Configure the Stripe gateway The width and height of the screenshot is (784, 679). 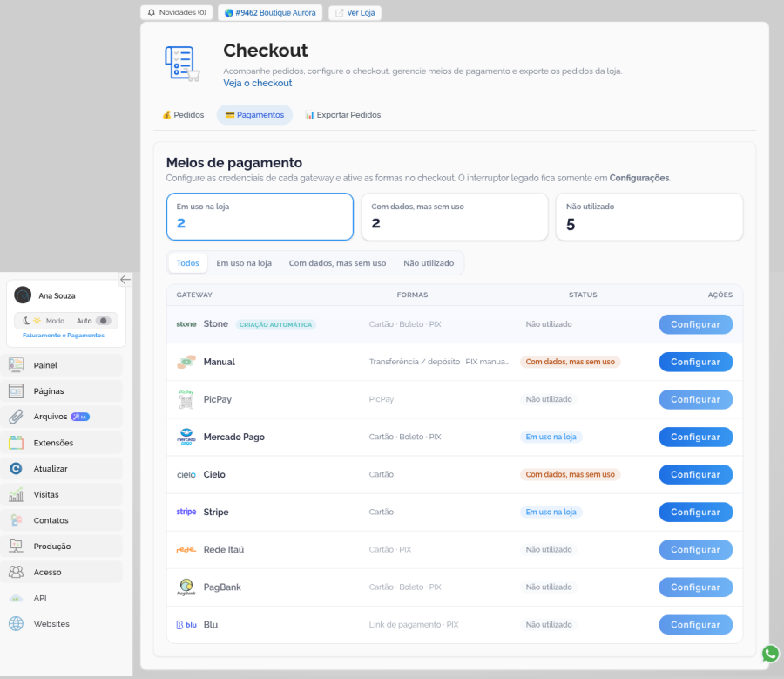coord(695,512)
